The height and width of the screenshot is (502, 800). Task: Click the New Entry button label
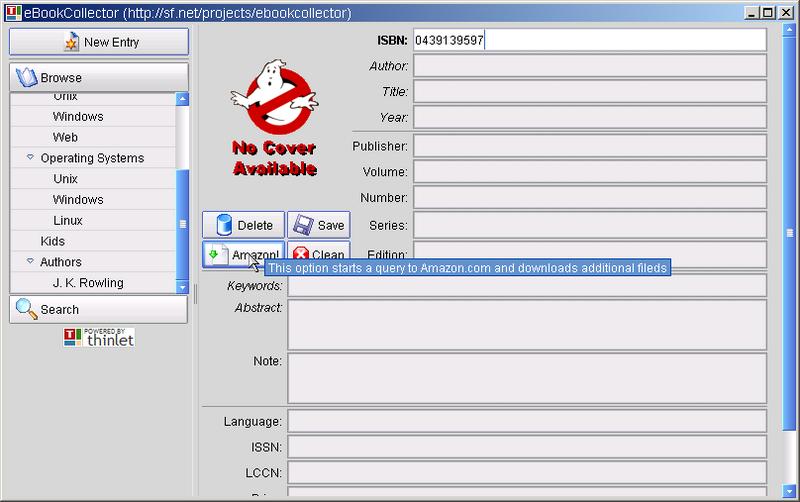click(x=111, y=42)
